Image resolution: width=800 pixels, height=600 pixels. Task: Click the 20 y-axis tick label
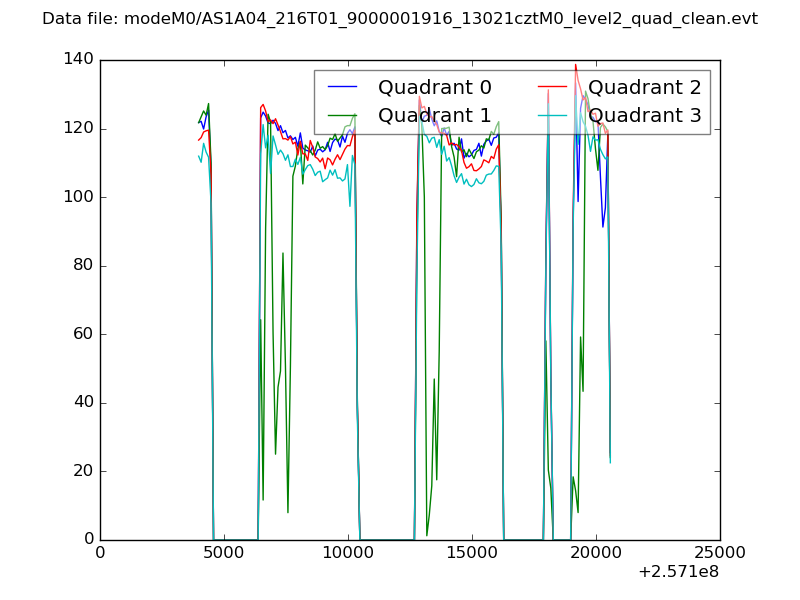click(x=83, y=471)
